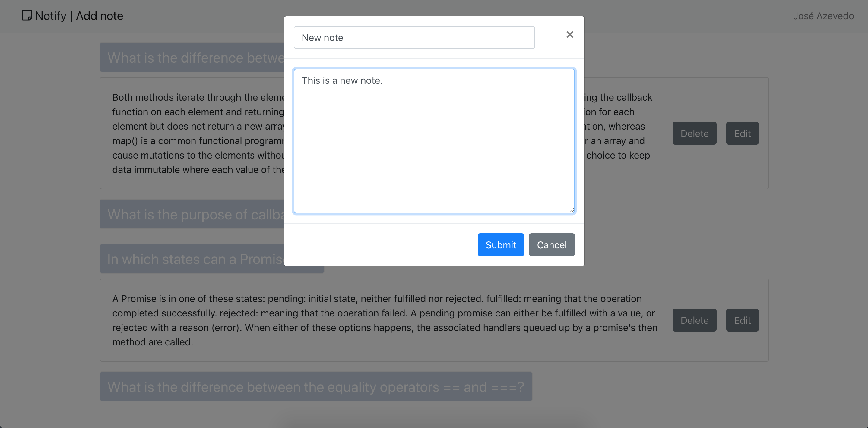Click the Notify brand name

pyautogui.click(x=51, y=16)
